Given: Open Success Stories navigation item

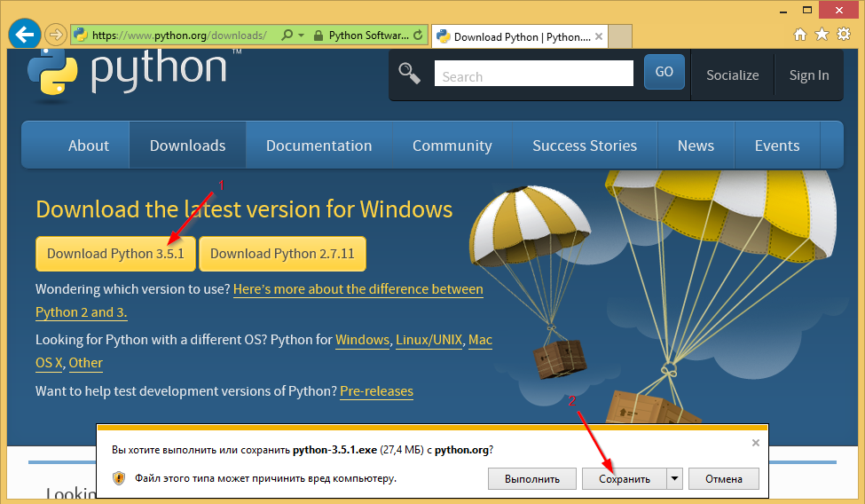Looking at the screenshot, I should tap(584, 146).
